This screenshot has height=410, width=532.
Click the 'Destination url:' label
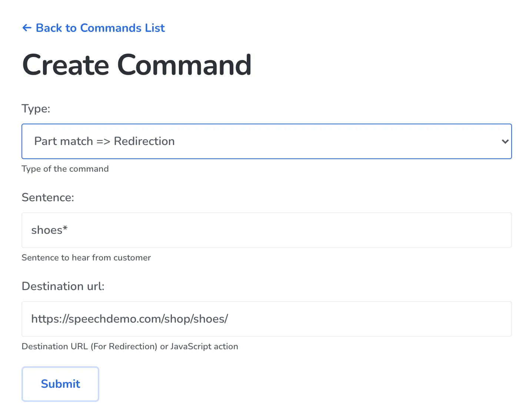tap(63, 286)
